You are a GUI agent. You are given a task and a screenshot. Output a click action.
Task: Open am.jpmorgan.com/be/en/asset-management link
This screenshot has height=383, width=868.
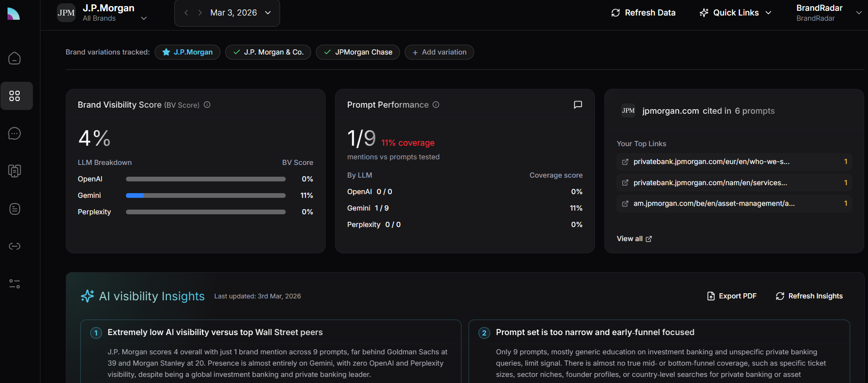tap(734, 203)
